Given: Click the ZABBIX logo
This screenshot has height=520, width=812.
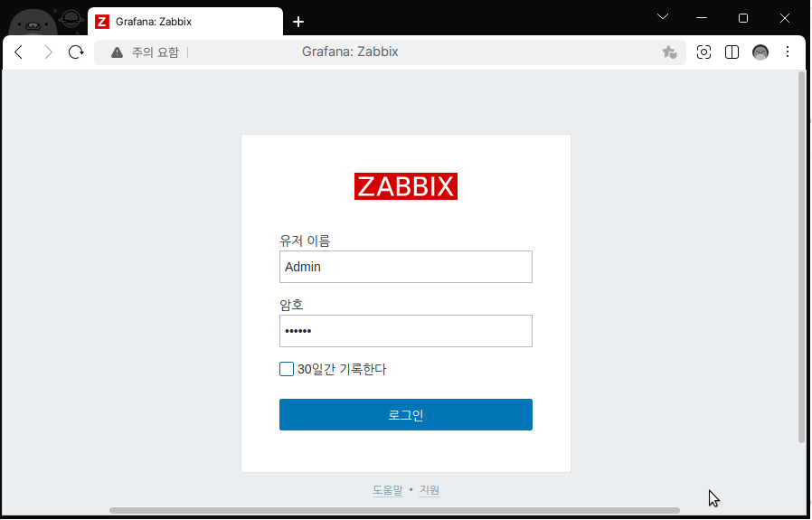Looking at the screenshot, I should tap(405, 186).
